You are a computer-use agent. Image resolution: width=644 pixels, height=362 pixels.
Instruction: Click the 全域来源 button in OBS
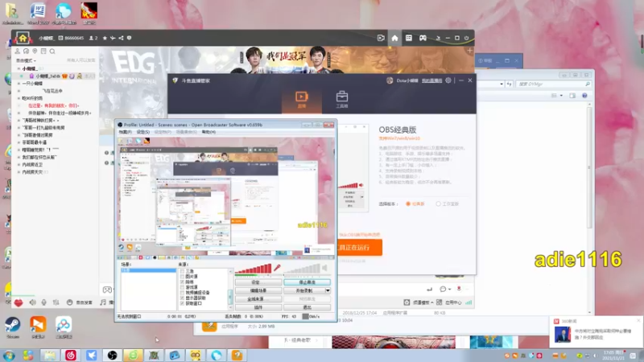click(x=258, y=298)
